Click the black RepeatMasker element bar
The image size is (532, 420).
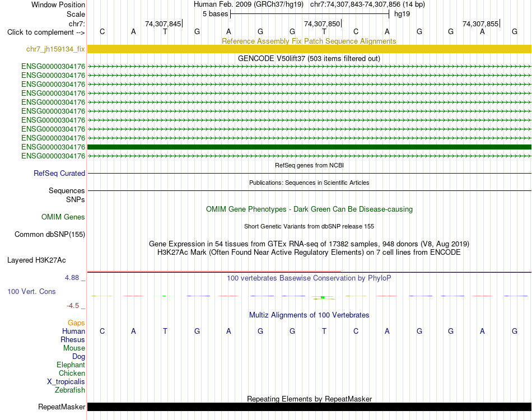[x=309, y=407]
